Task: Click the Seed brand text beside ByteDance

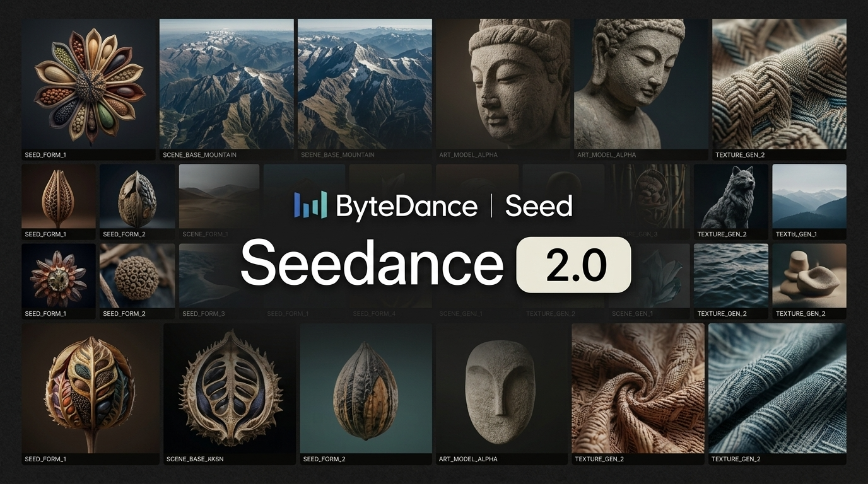Action: click(x=538, y=206)
